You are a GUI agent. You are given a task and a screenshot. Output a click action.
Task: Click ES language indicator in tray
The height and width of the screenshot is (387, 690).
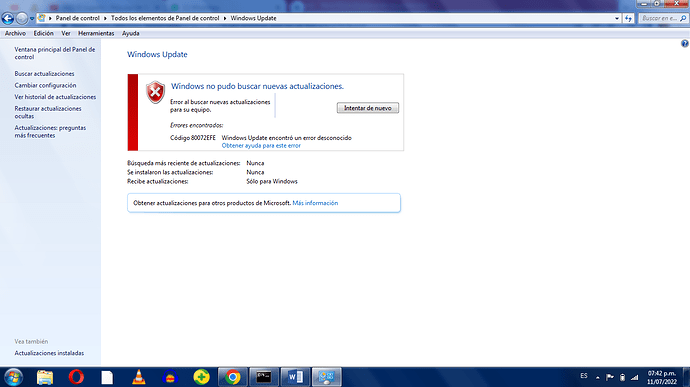point(584,376)
